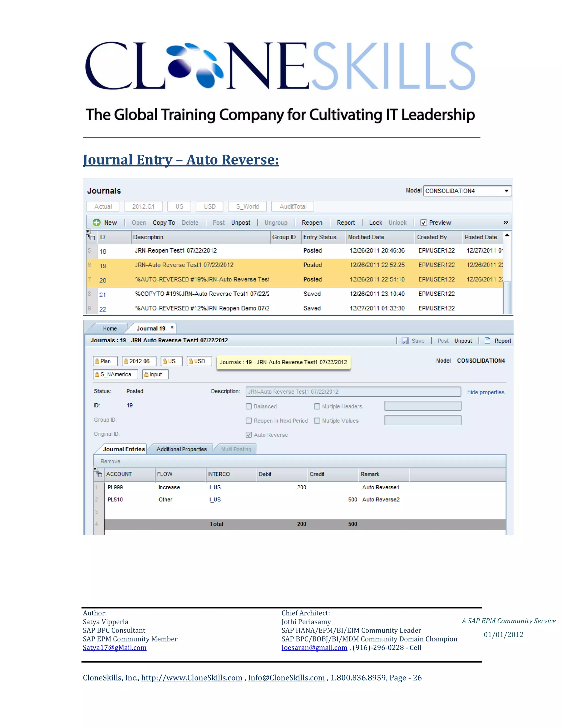Click the Copy To toolbar button
The height and width of the screenshot is (728, 563).
click(x=164, y=223)
